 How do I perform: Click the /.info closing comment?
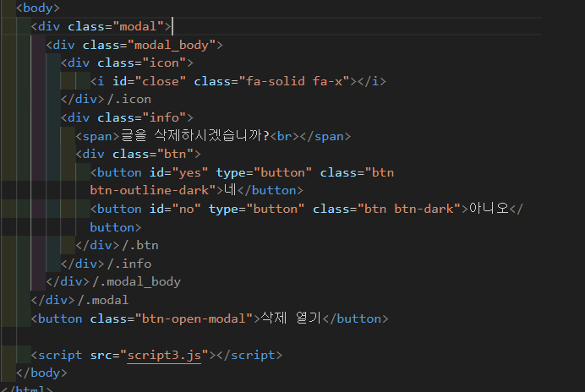[x=129, y=264]
